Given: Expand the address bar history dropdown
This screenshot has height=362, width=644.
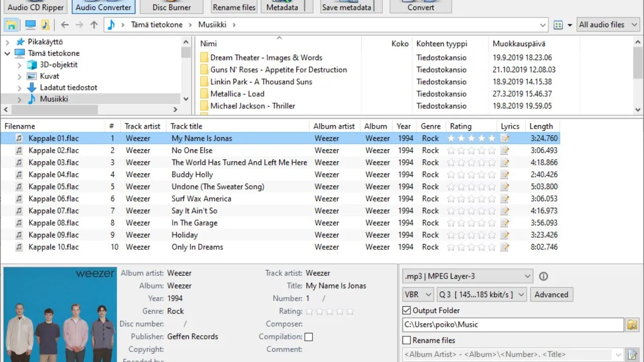Looking at the screenshot, I should coord(542,25).
